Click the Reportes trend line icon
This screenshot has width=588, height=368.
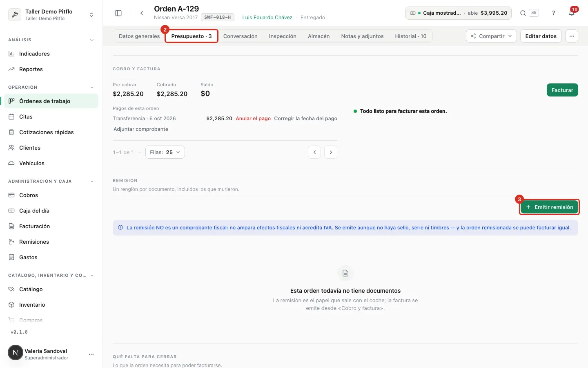(11, 69)
